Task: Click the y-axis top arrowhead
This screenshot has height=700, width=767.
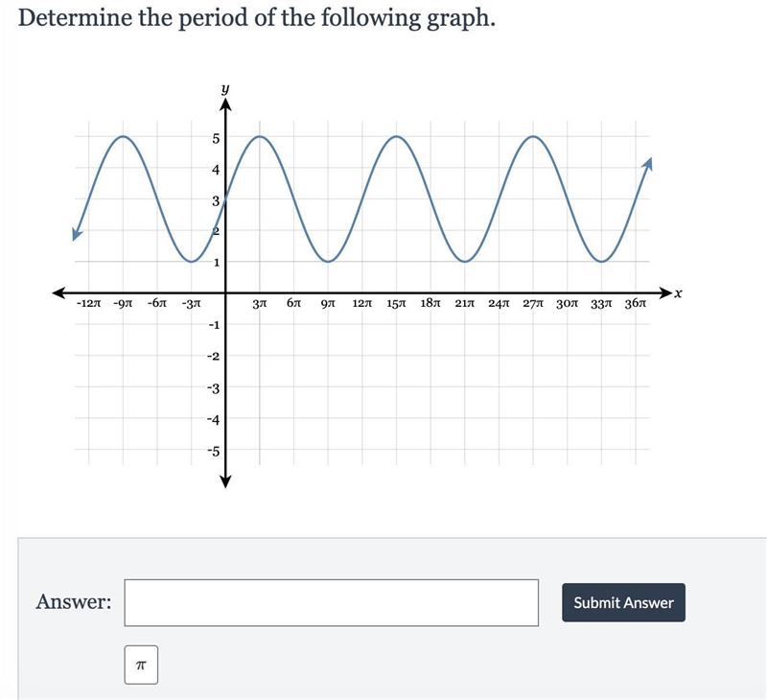Action: pyautogui.click(x=225, y=105)
